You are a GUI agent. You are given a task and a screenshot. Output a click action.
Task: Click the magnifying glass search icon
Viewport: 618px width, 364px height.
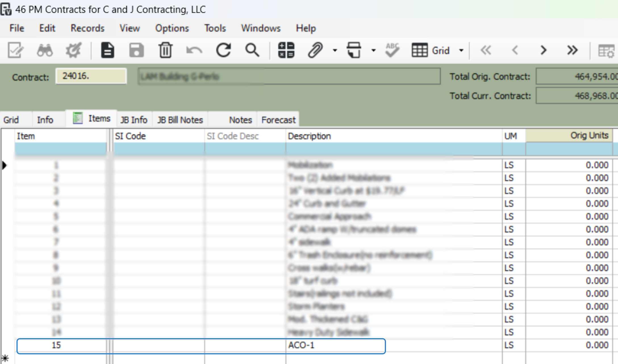252,51
